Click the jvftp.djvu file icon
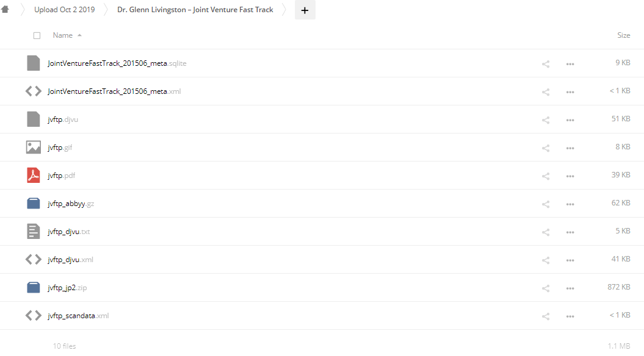 click(x=33, y=119)
